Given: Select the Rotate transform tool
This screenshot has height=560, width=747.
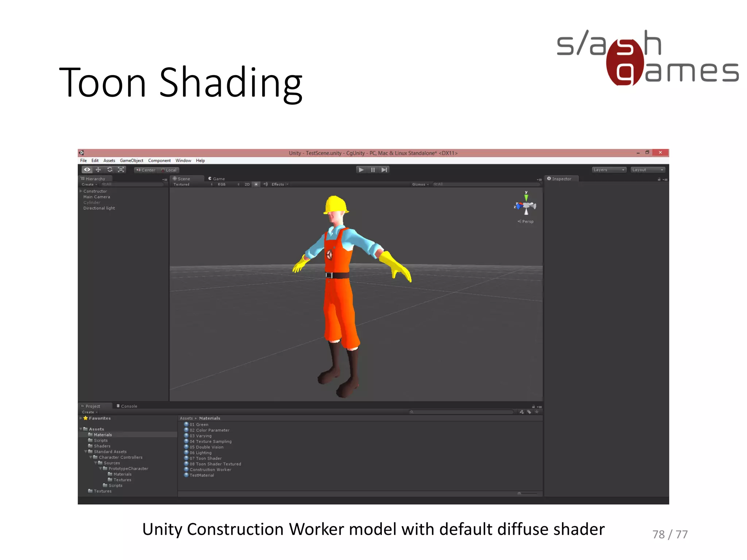Looking at the screenshot, I should tap(109, 170).
